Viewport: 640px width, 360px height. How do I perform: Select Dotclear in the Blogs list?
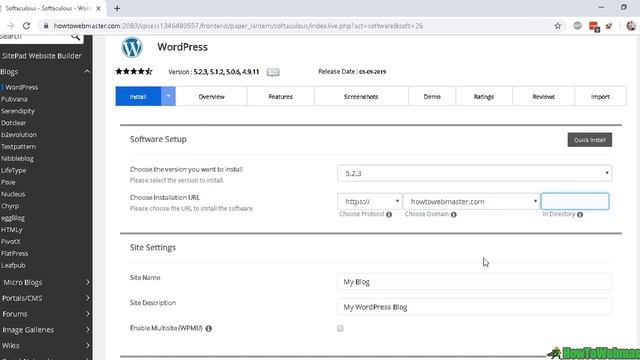click(x=13, y=123)
